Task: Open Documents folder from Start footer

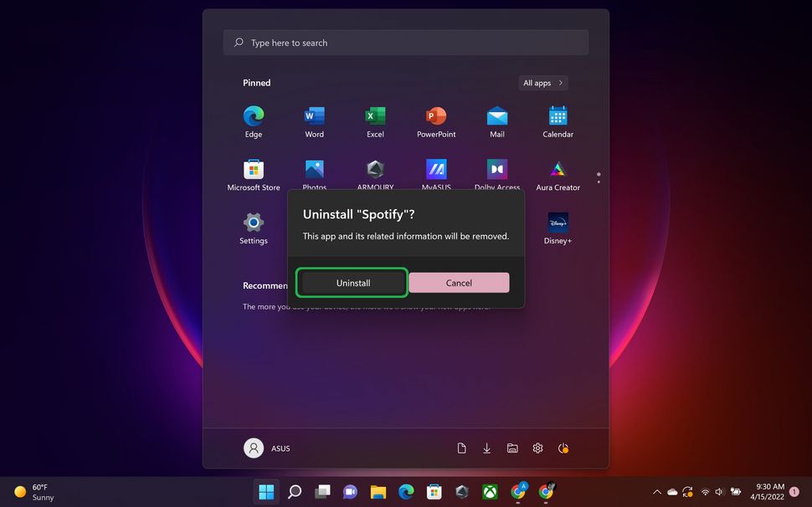Action: 461,448
